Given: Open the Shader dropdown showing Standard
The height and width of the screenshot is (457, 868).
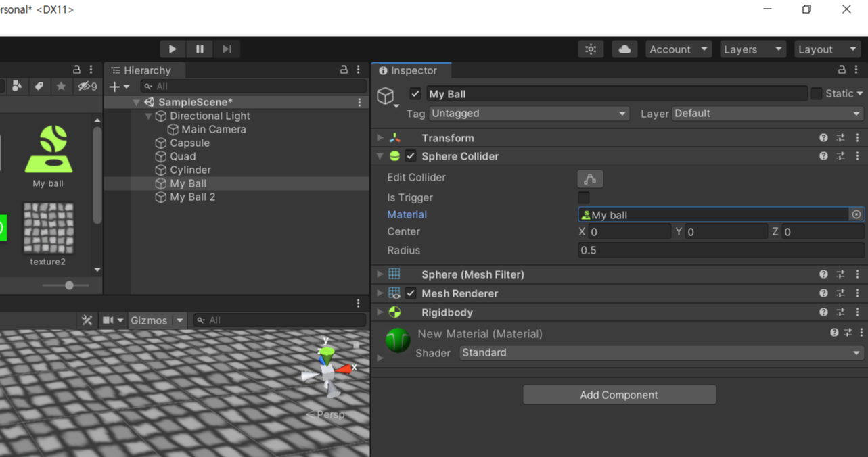Looking at the screenshot, I should click(662, 353).
